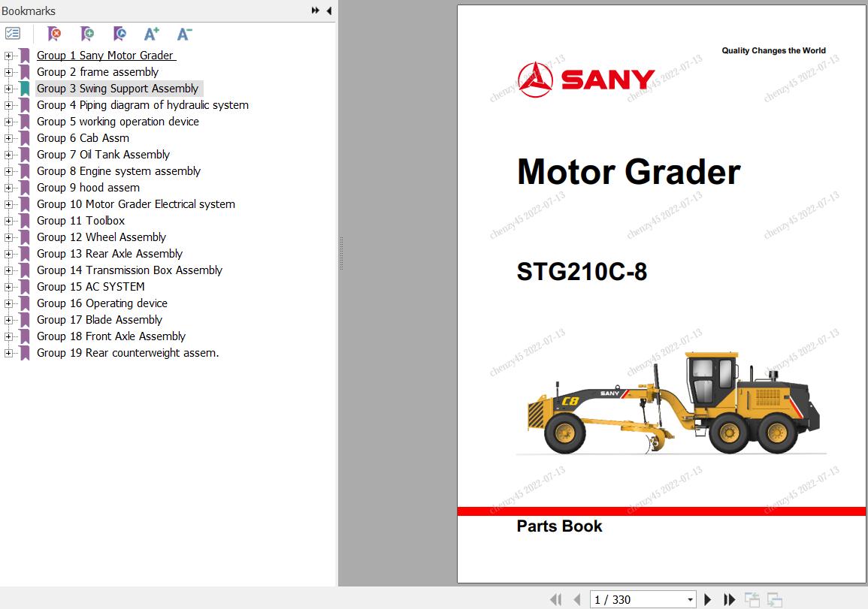Viewport: 868px width, 609px height.
Task: Click the Parts Book heading
Action: point(559,526)
